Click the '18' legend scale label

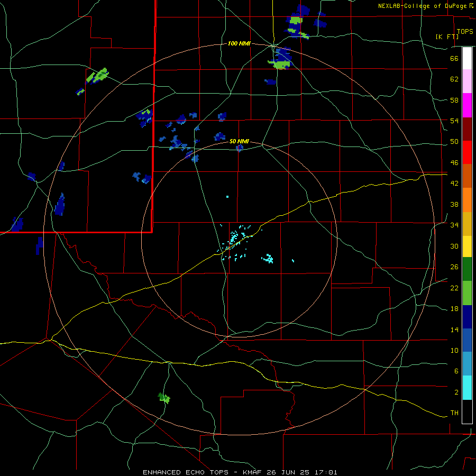(x=454, y=309)
